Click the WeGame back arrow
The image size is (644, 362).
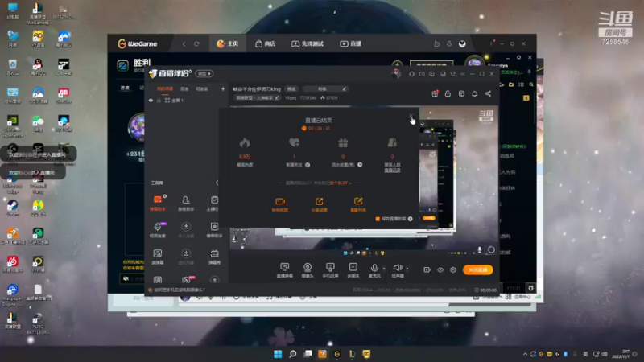[x=184, y=43]
